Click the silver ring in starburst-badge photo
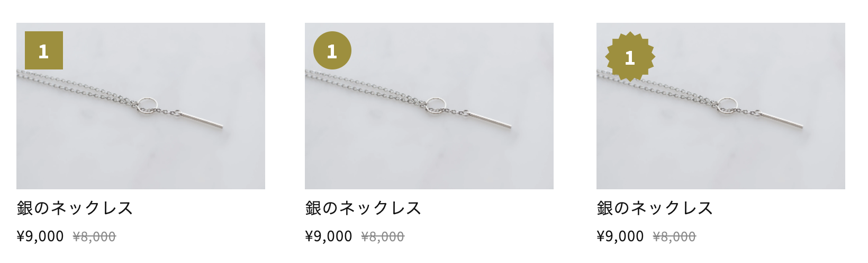868x263 pixels. coord(727,106)
